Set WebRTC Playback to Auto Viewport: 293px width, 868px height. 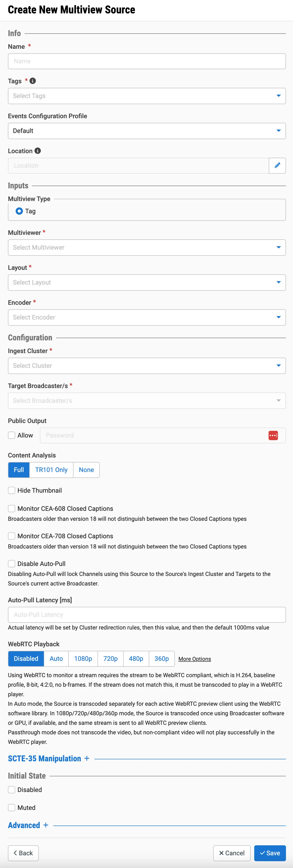[x=56, y=658]
